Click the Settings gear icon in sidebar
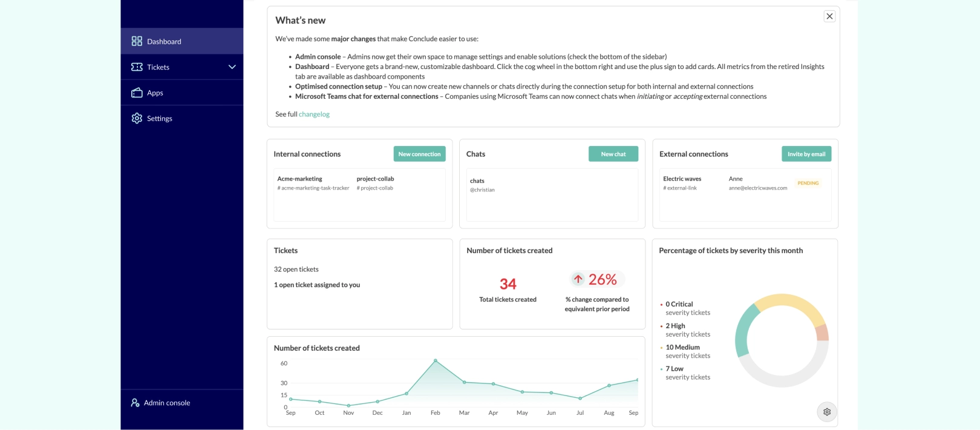The image size is (980, 430). click(x=137, y=118)
